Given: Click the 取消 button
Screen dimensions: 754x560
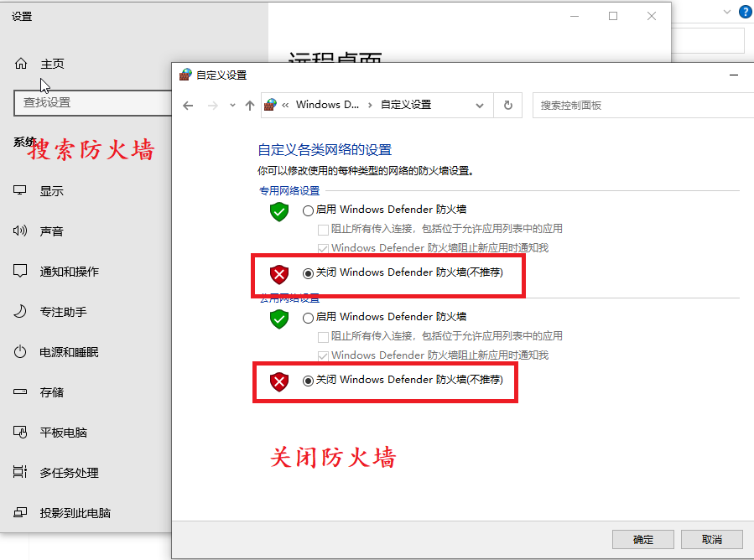Looking at the screenshot, I should tap(712, 539).
